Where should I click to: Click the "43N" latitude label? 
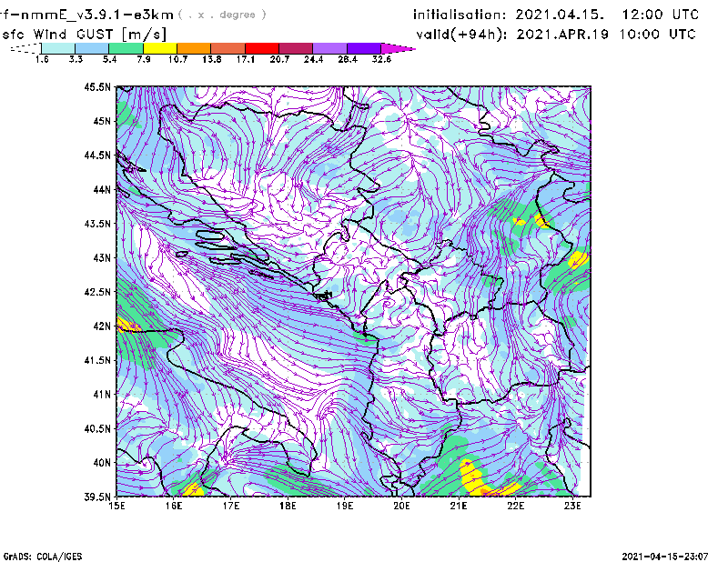pyautogui.click(x=102, y=257)
